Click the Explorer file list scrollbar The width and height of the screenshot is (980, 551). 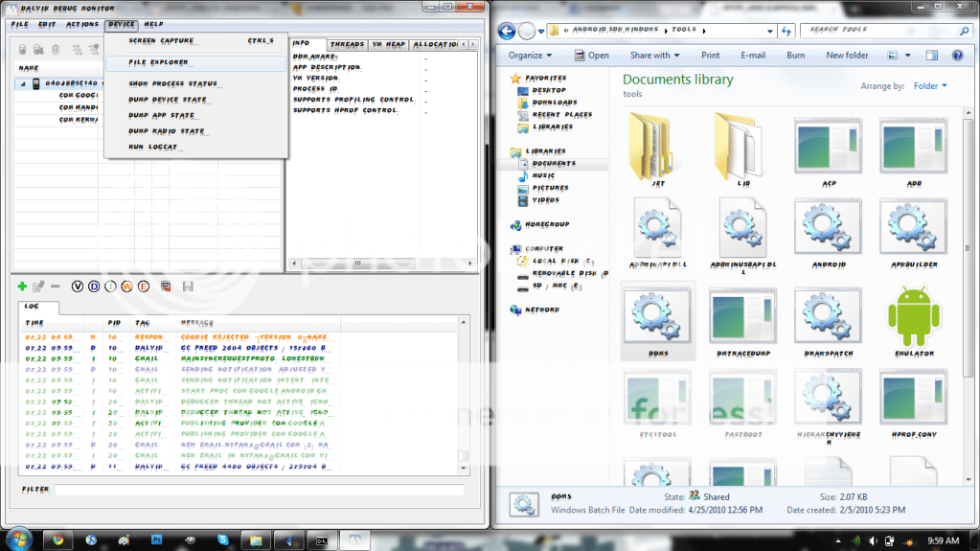pyautogui.click(x=969, y=249)
